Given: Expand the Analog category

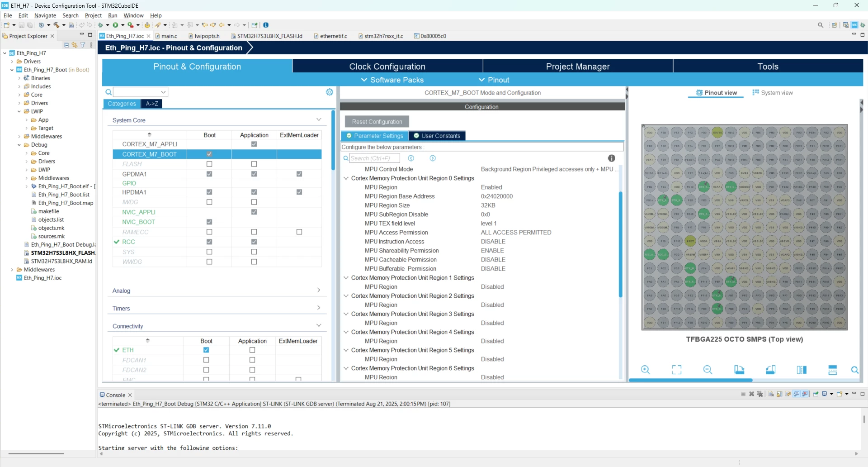Looking at the screenshot, I should coord(319,291).
